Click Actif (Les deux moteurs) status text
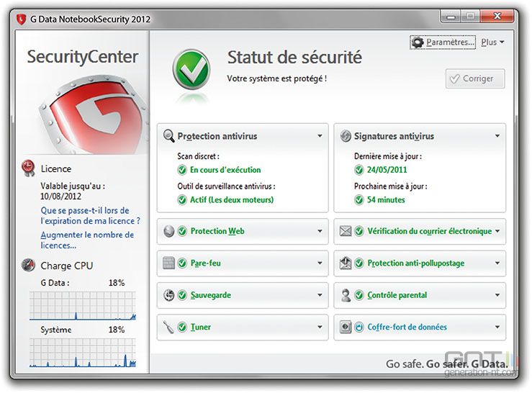This screenshot has height=393, width=532. [x=232, y=199]
